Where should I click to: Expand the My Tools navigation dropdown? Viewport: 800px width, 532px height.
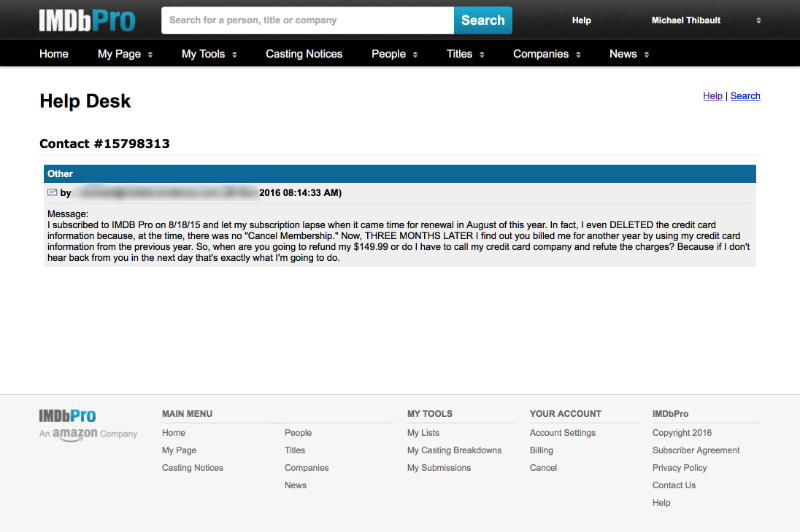click(x=209, y=54)
